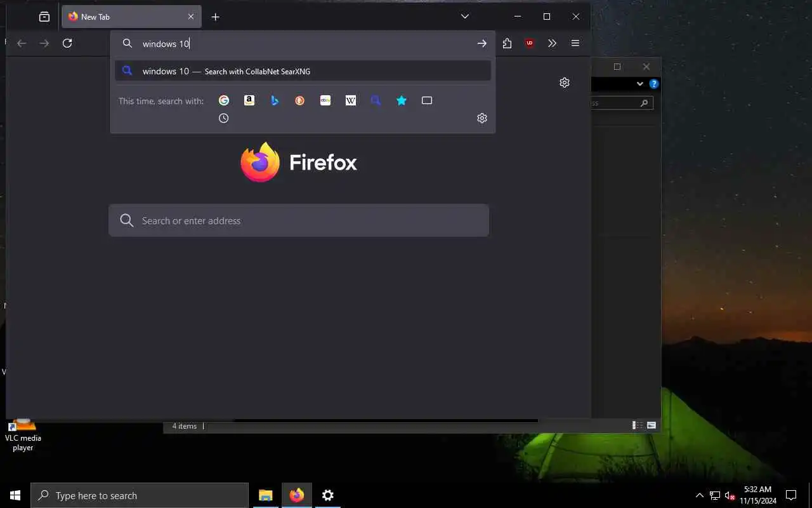
Task: Search in open Tabs icon
Action: [427, 100]
